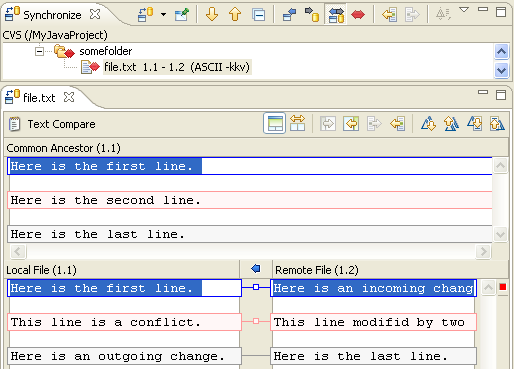This screenshot has height=369, width=514.
Task: Click the Common Ancestor (1.1) header
Action: (x=63, y=148)
